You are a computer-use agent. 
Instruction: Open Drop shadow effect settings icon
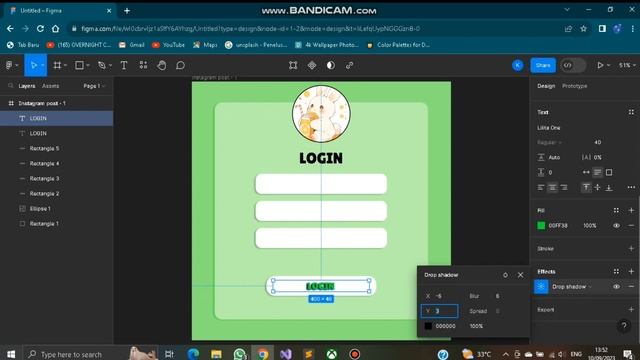(x=541, y=287)
